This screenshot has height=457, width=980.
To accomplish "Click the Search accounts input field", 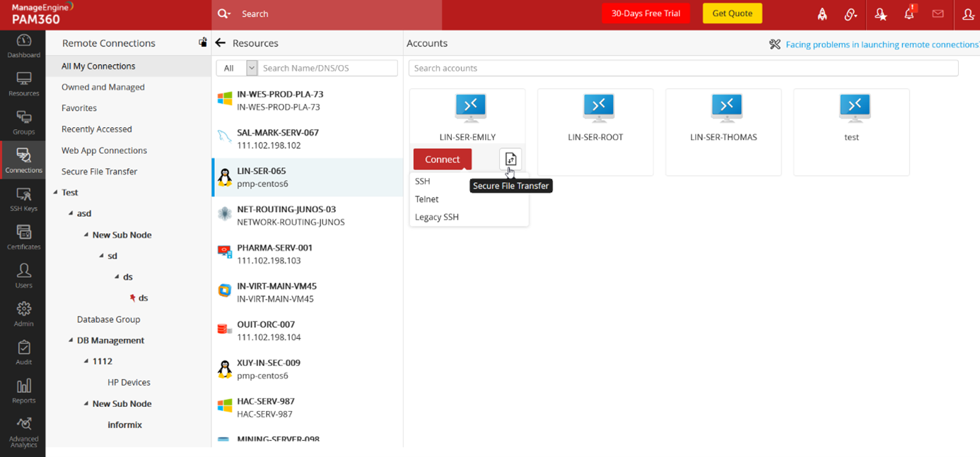I will coord(682,68).
